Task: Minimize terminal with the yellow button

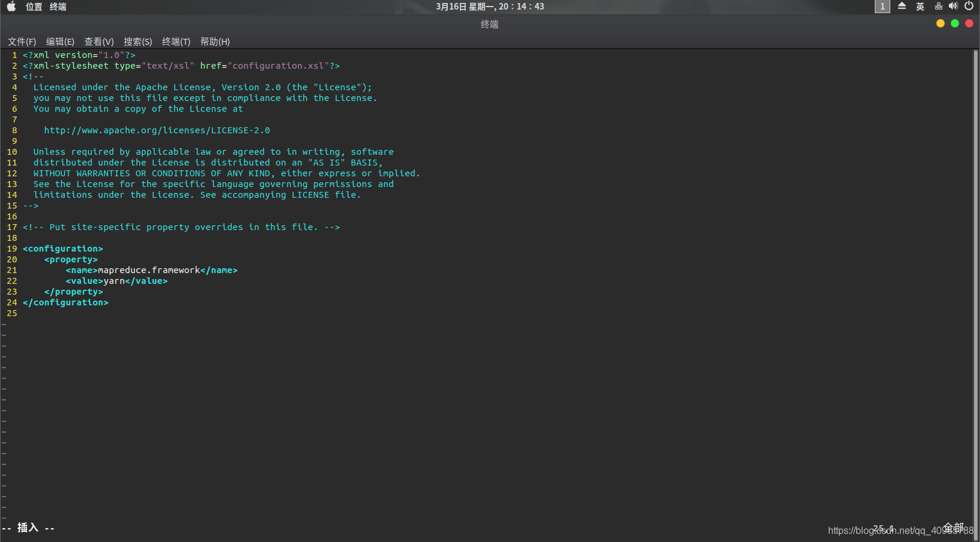Action: point(941,23)
